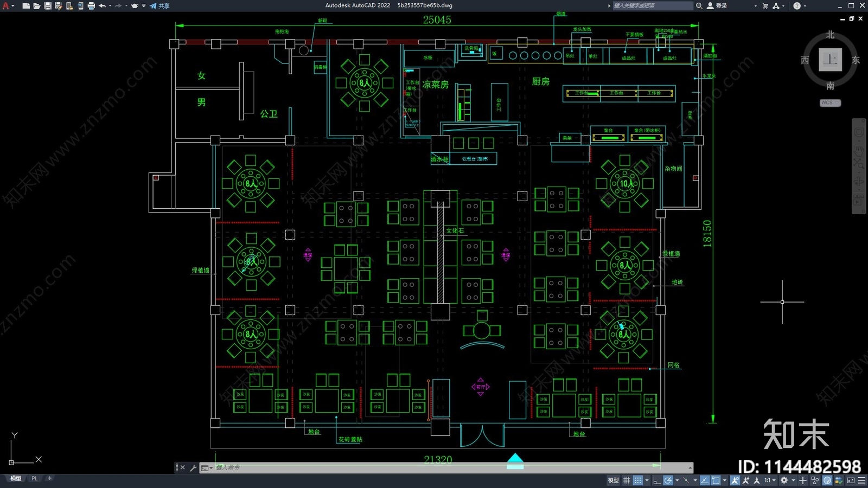Toggle ortho mode in the status bar
This screenshot has width=868, height=488.
click(656, 480)
